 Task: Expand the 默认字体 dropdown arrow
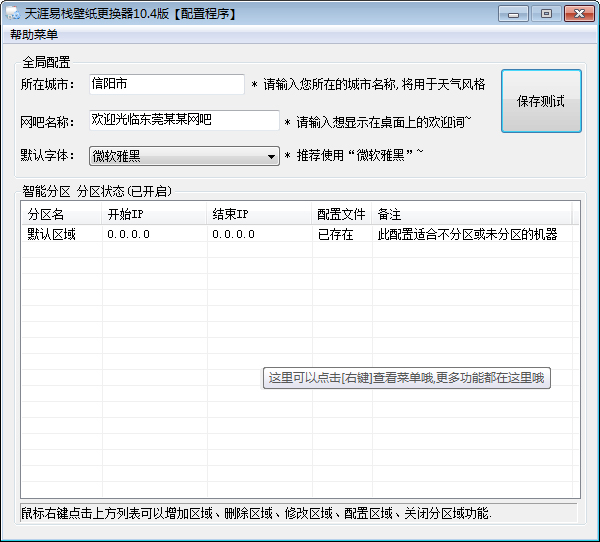point(272,156)
